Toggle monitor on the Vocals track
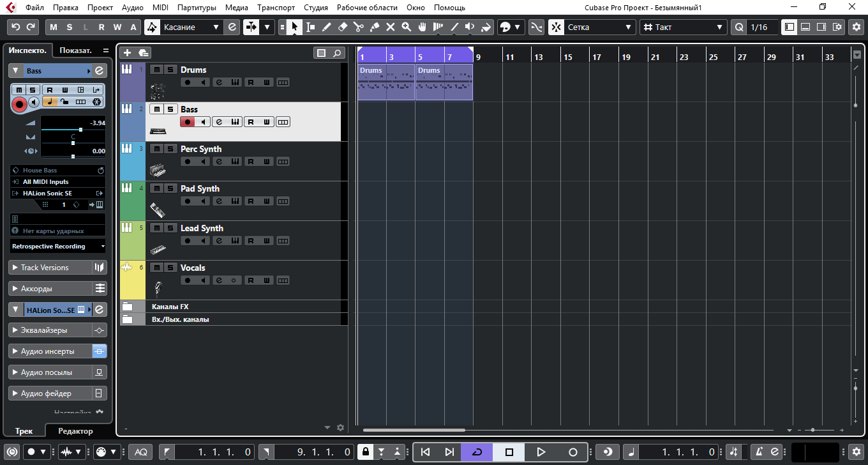This screenshot has height=465, width=868. pyautogui.click(x=203, y=280)
